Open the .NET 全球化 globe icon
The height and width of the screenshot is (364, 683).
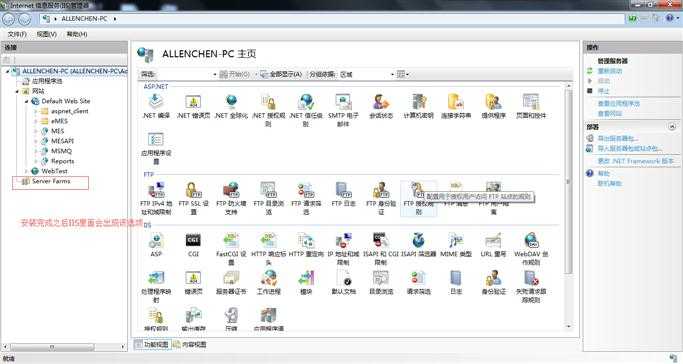pos(231,102)
